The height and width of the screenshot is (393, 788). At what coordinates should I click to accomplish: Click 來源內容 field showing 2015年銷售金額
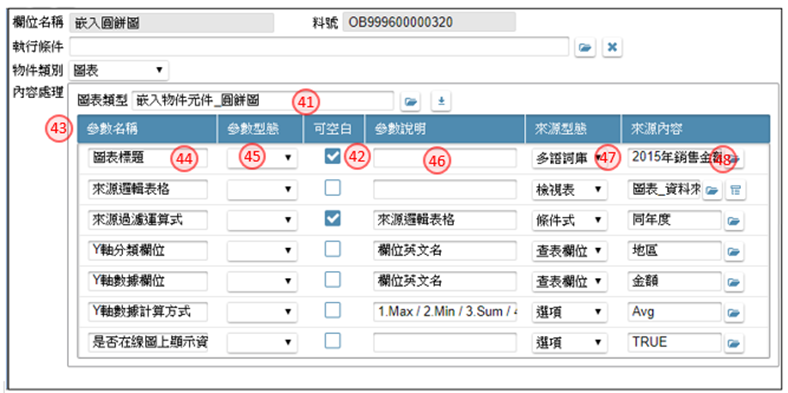[x=674, y=158]
